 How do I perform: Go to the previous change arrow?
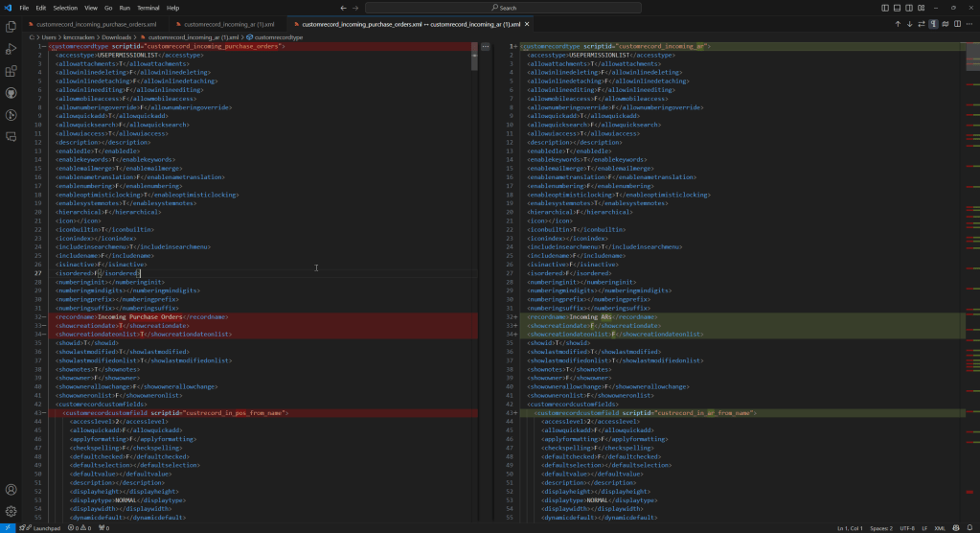898,23
